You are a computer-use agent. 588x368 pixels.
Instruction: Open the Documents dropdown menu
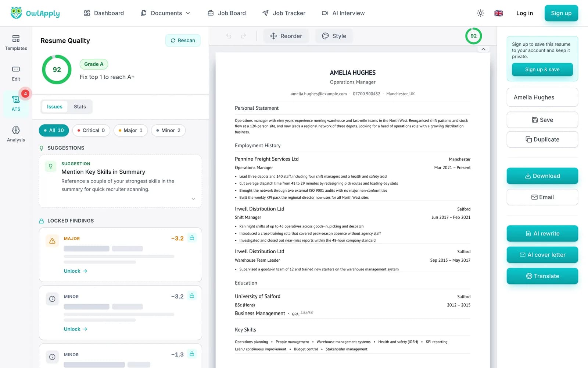pyautogui.click(x=165, y=13)
